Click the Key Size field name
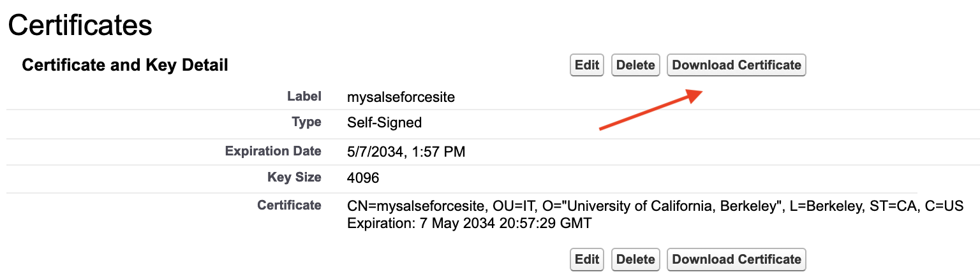 pyautogui.click(x=294, y=177)
